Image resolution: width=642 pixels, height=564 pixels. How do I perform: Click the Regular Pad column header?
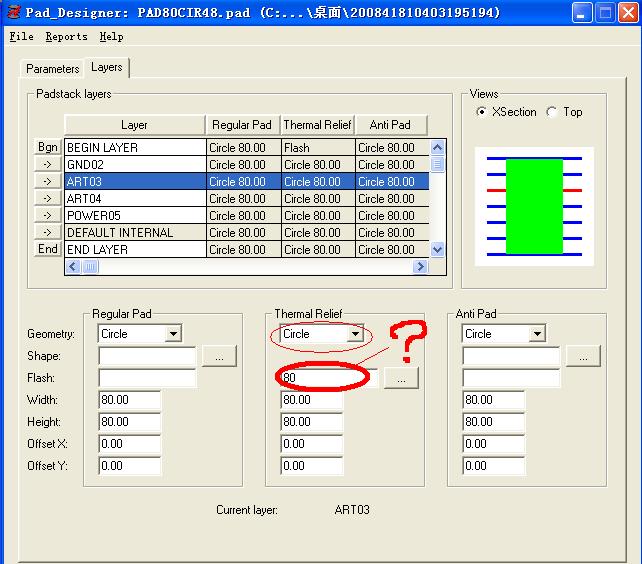[x=242, y=125]
